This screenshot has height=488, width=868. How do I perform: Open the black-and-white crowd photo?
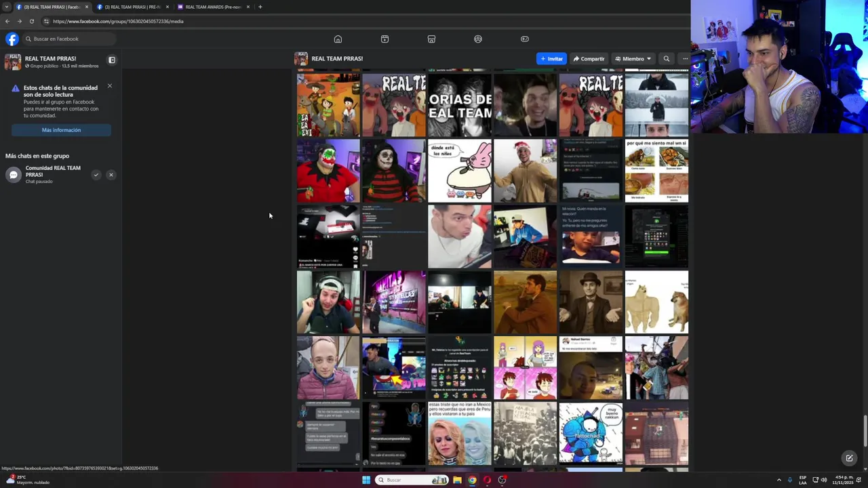(x=526, y=434)
